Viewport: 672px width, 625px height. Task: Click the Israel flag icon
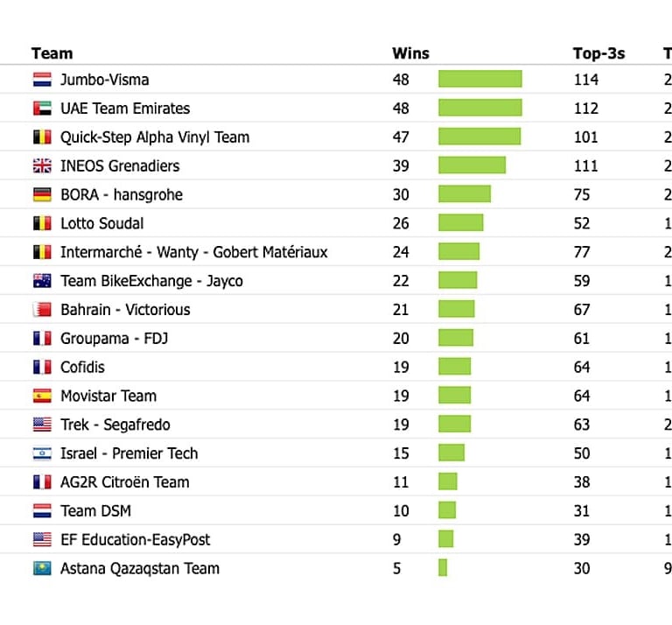(42, 453)
